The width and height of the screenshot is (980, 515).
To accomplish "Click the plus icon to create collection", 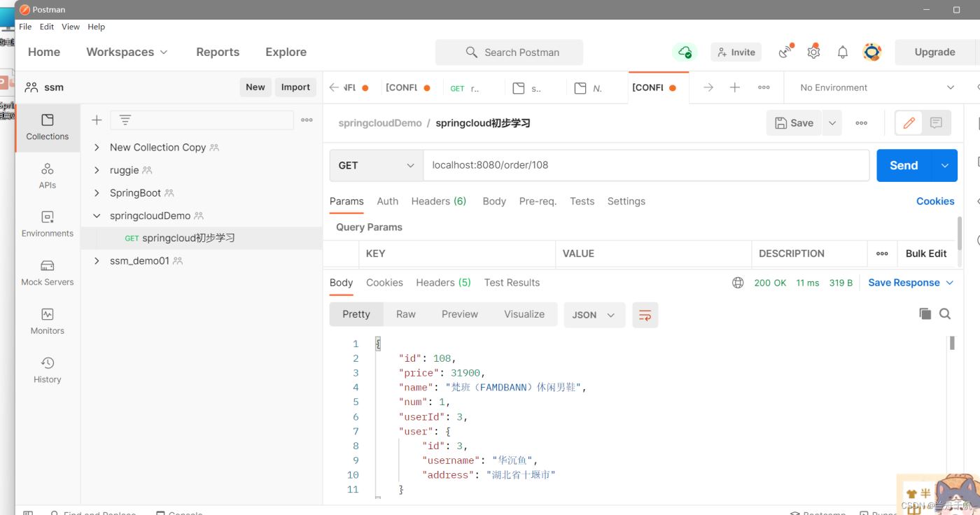I will [x=97, y=120].
